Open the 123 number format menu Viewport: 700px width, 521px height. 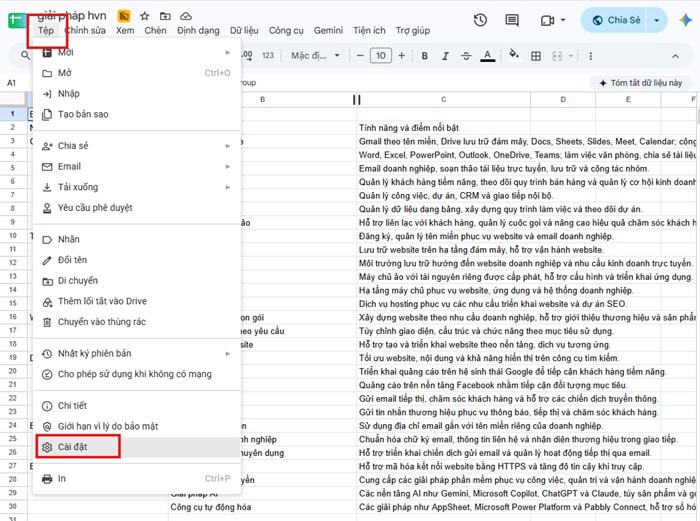click(x=268, y=56)
